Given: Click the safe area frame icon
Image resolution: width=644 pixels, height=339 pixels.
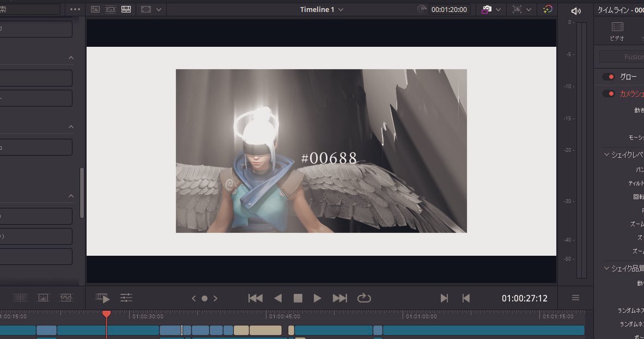Looking at the screenshot, I should pyautogui.click(x=146, y=9).
